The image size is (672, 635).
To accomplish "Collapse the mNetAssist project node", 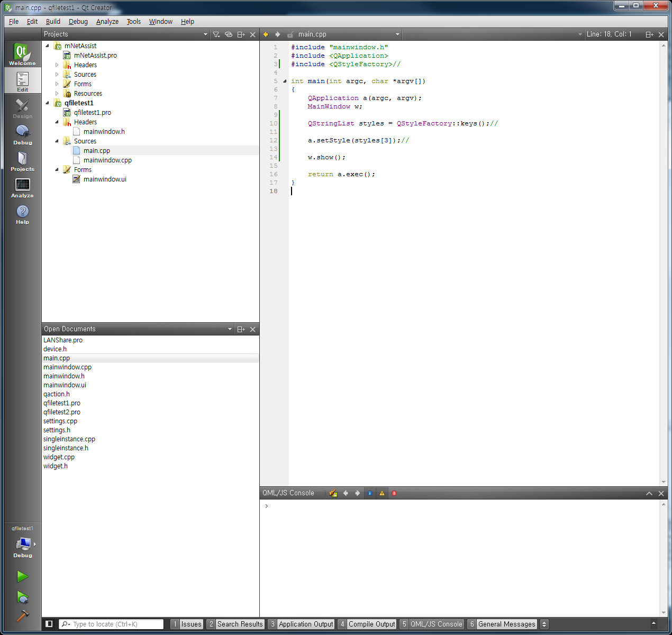I will click(48, 46).
